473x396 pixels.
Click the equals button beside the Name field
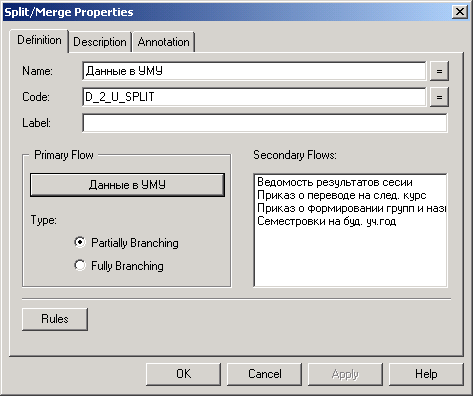pos(439,71)
